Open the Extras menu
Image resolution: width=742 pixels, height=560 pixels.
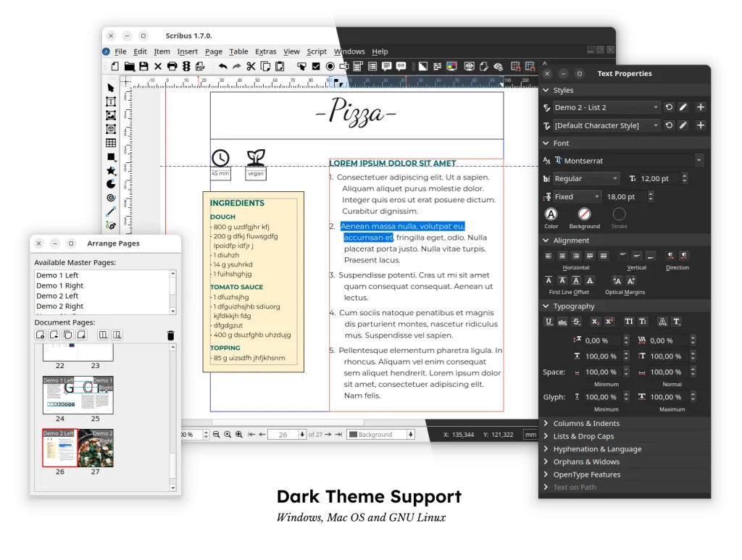(x=266, y=51)
